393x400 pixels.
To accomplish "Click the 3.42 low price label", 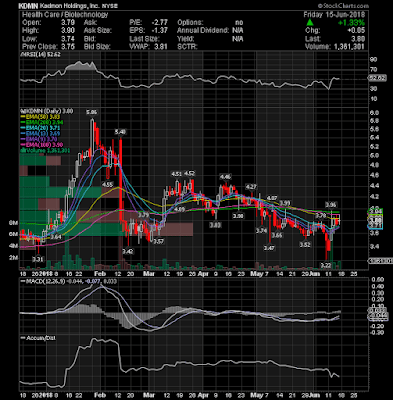I will 128,251.
